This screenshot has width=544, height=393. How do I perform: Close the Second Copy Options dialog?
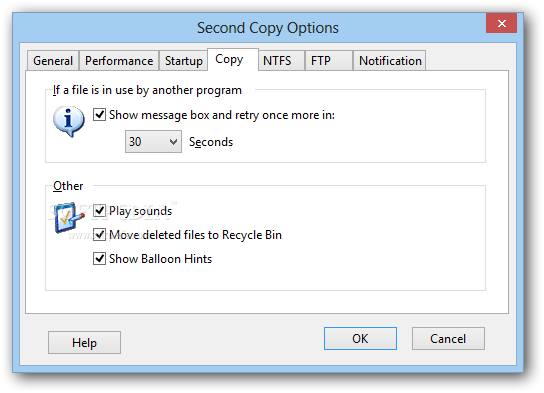pyautogui.click(x=501, y=23)
